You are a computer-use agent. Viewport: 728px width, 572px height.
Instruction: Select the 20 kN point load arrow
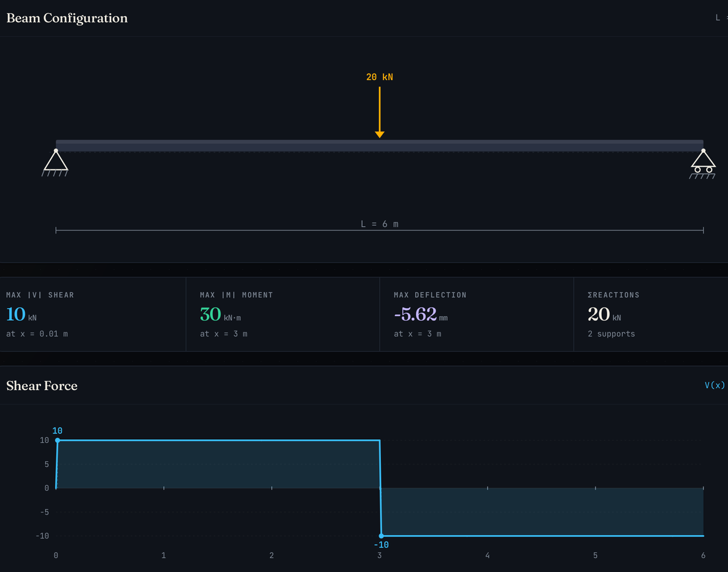click(x=380, y=112)
